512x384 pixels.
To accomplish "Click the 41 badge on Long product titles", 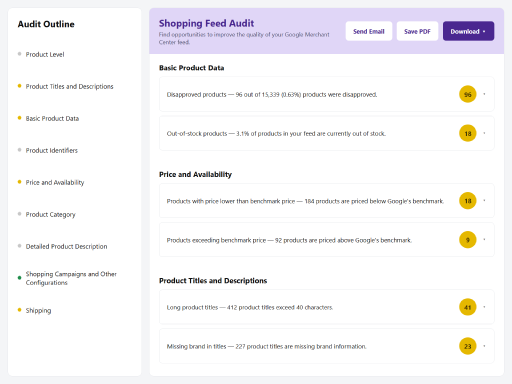I will point(468,307).
